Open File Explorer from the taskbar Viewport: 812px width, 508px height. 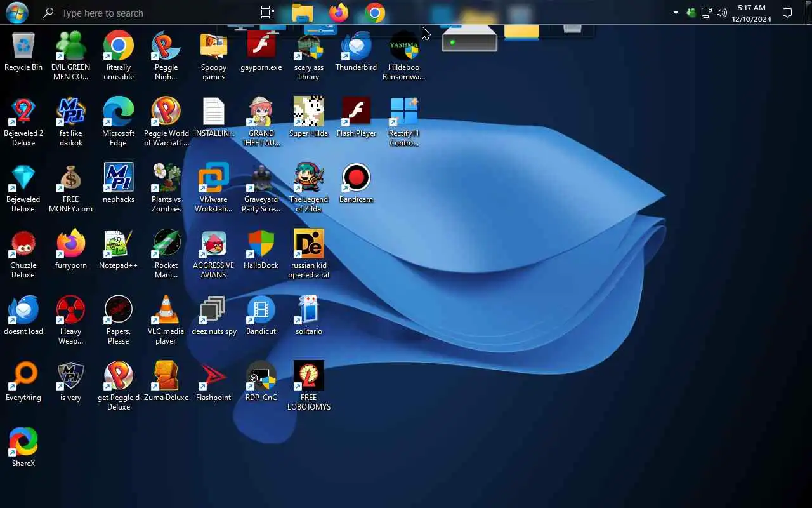coord(303,13)
